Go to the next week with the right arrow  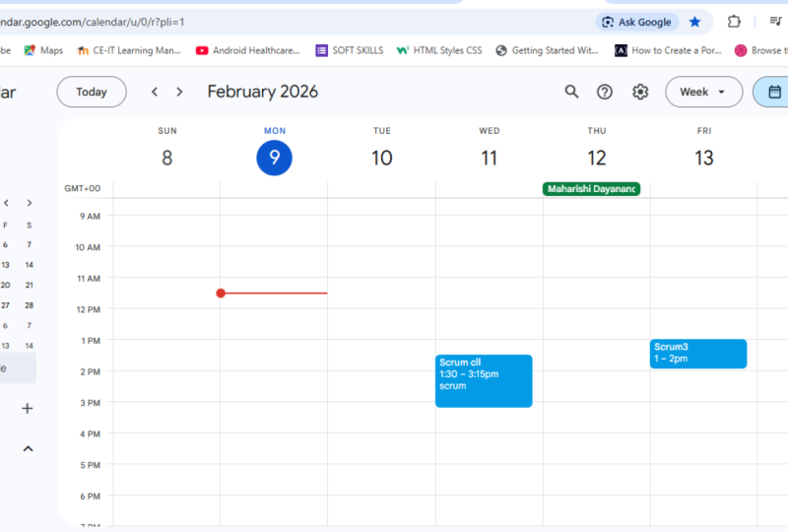coord(179,92)
